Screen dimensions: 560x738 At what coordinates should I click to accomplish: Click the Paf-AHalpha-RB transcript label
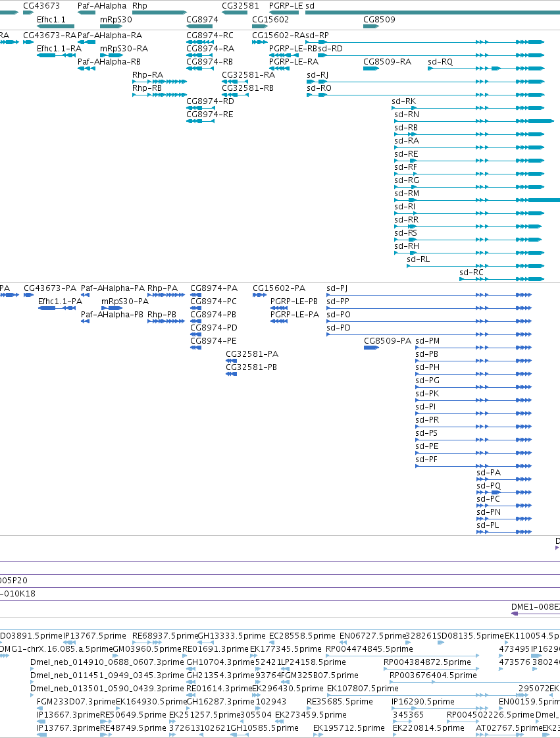[x=109, y=62]
